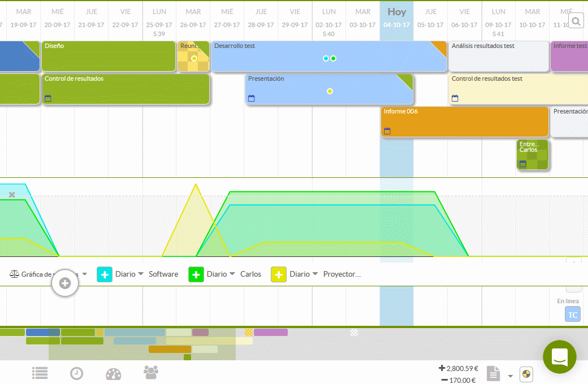Toggle the yellow plus next to Proyector resource

click(278, 274)
